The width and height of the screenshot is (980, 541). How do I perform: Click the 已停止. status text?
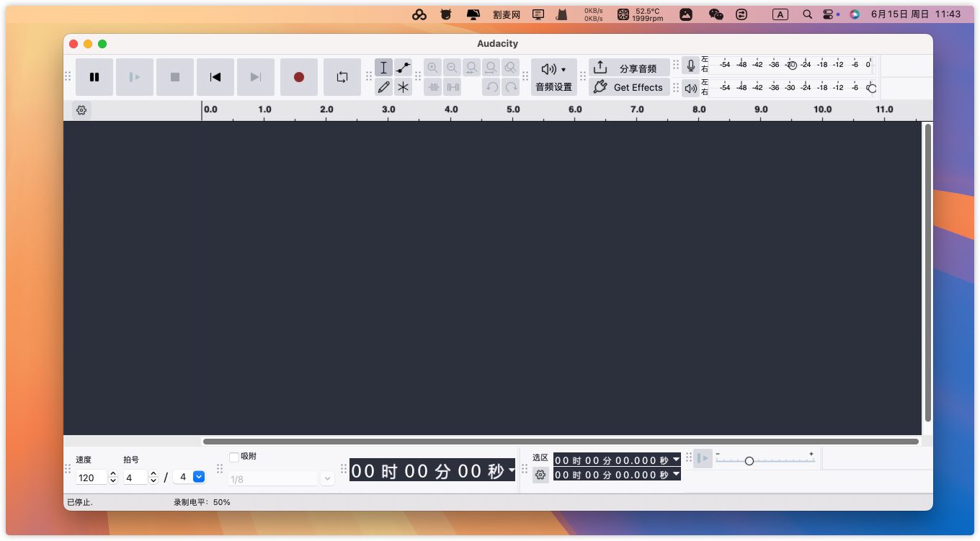80,502
